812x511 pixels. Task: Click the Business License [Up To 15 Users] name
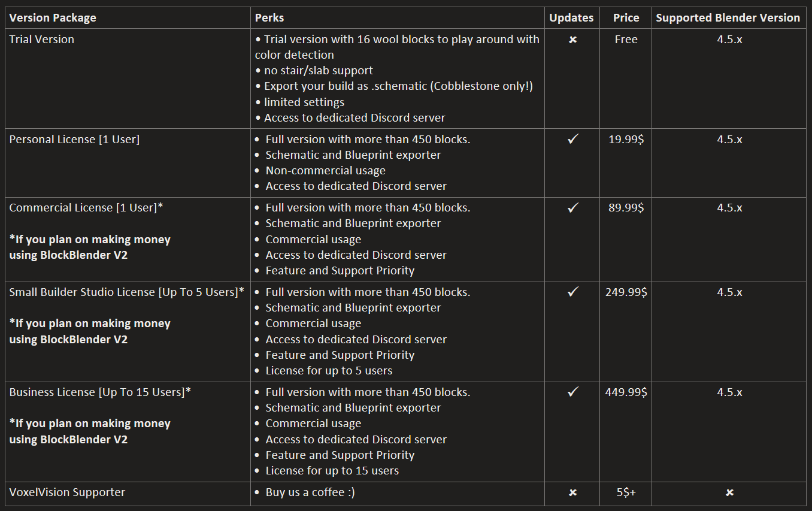coord(100,392)
